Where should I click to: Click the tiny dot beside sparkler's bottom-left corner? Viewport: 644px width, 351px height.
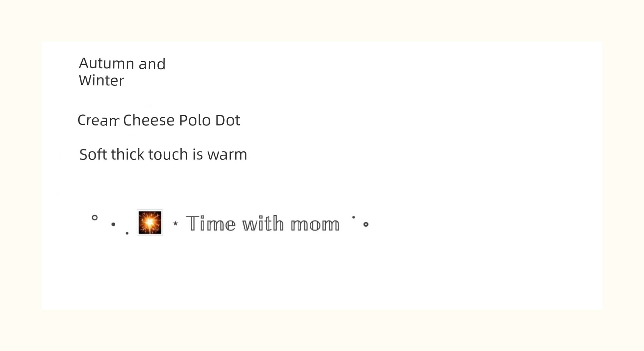pos(127,233)
